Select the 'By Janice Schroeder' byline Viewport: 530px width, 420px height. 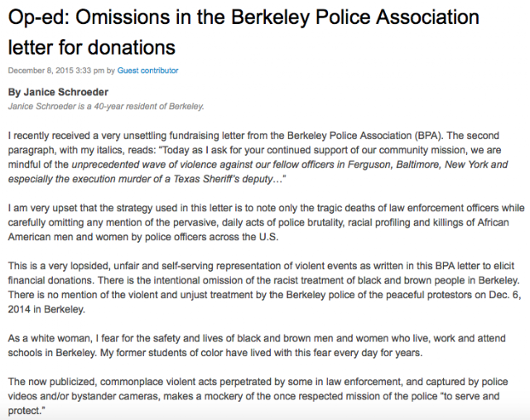(58, 92)
